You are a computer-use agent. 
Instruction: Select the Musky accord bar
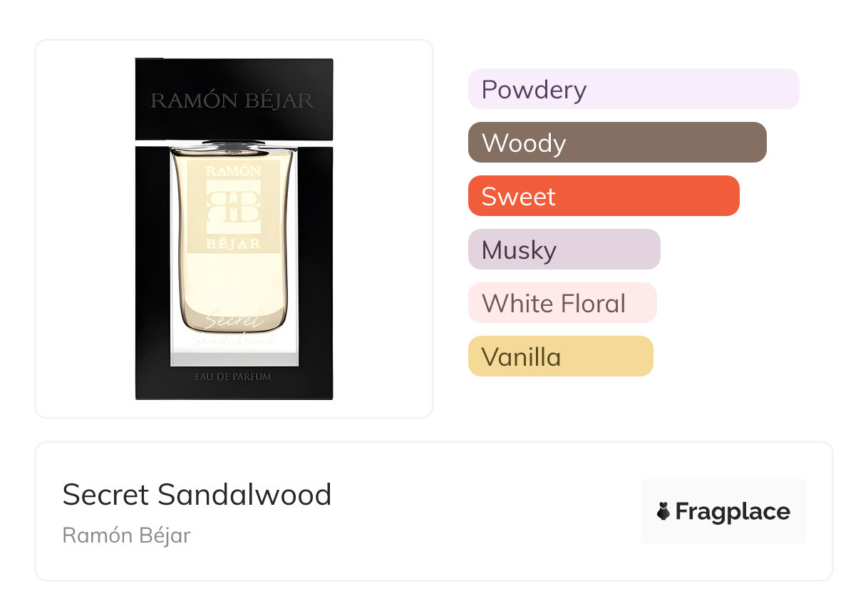564,250
